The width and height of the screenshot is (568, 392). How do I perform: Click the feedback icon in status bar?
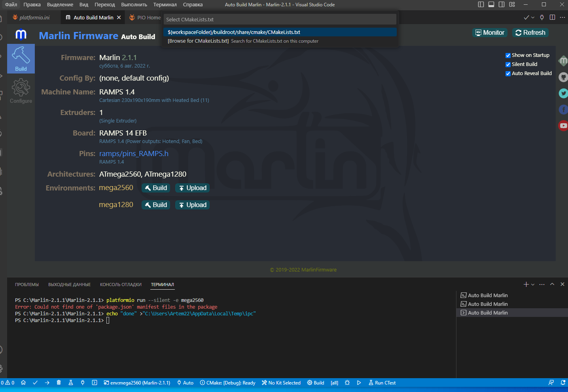click(x=551, y=383)
